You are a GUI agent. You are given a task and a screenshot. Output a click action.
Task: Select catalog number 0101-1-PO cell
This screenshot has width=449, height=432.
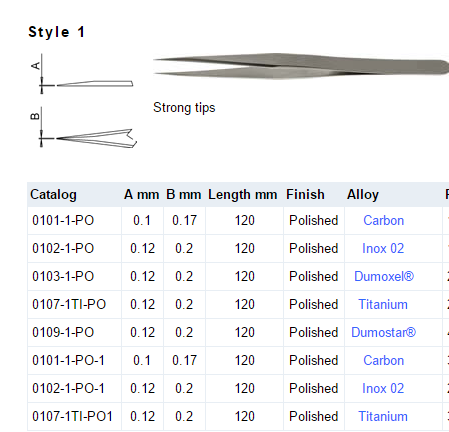point(74,221)
